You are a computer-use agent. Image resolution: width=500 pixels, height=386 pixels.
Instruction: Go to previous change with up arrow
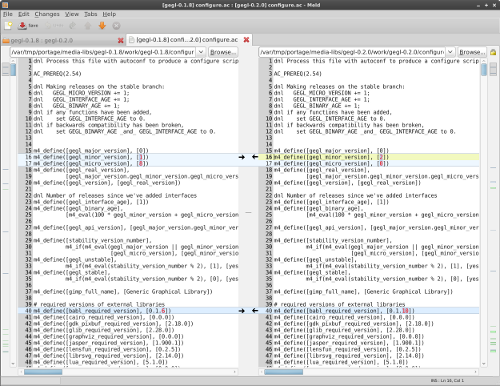click(x=88, y=26)
